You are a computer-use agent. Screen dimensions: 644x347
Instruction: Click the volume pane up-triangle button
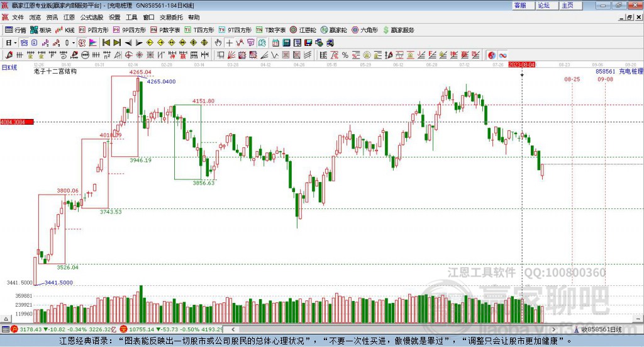coord(6,319)
